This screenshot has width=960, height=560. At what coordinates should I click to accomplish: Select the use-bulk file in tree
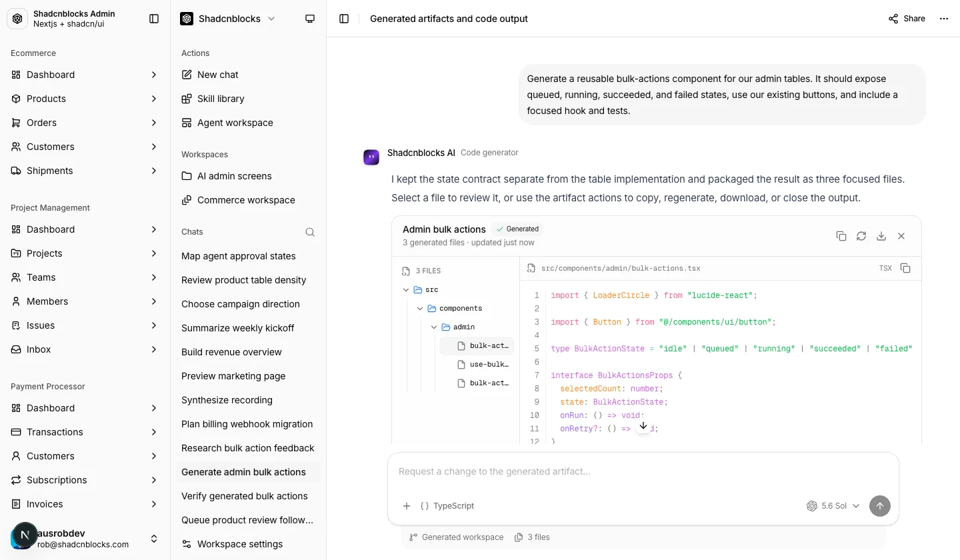476,364
